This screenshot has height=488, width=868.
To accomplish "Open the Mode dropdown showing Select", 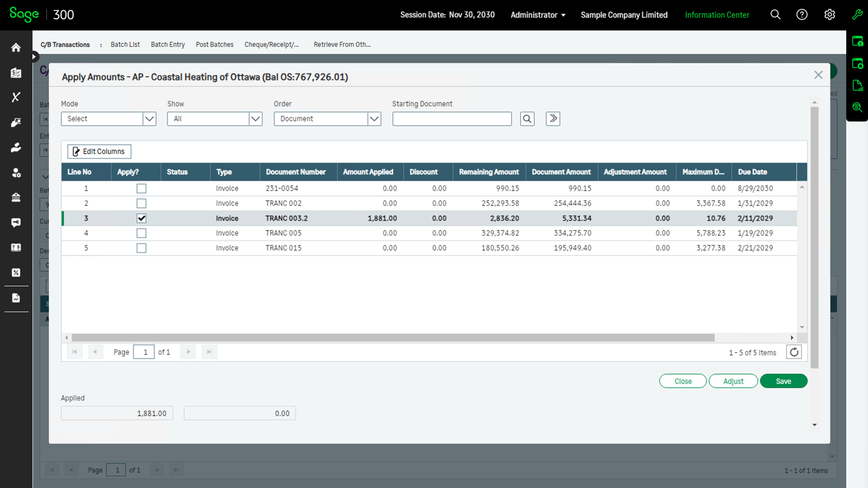I will [x=149, y=118].
